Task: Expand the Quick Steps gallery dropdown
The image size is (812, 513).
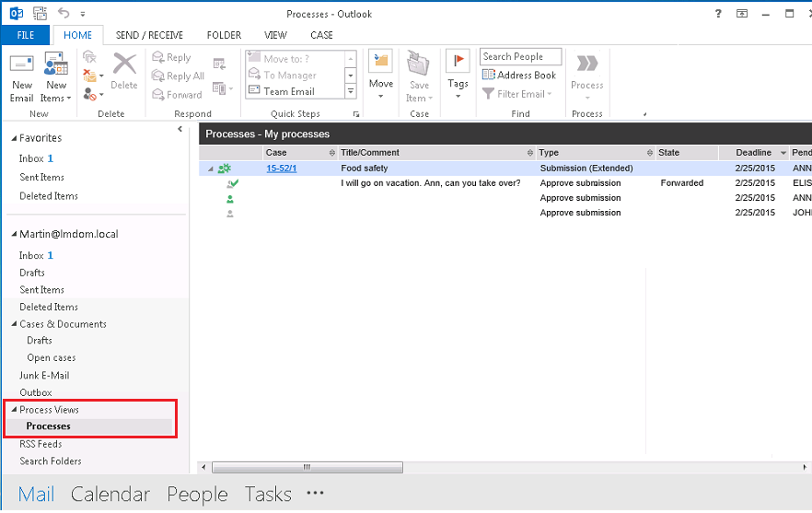Action: (x=351, y=91)
